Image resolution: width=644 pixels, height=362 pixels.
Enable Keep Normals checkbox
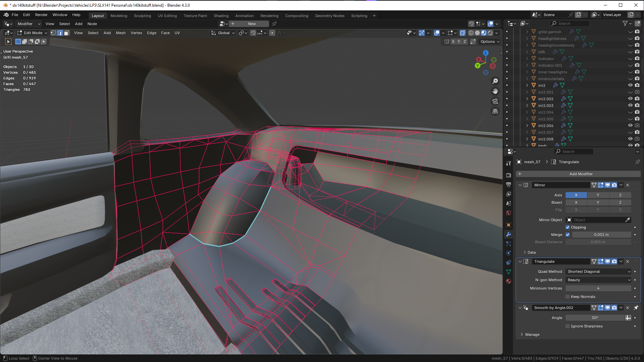(568, 297)
